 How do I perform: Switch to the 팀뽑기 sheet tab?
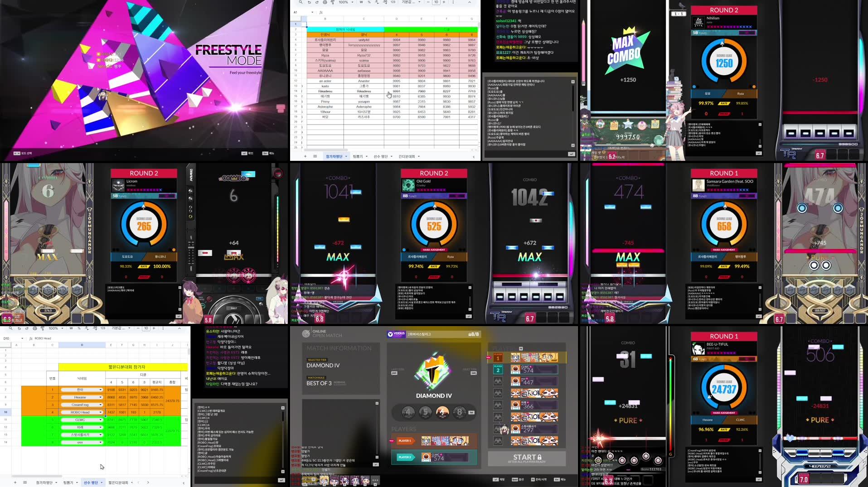[x=358, y=156]
